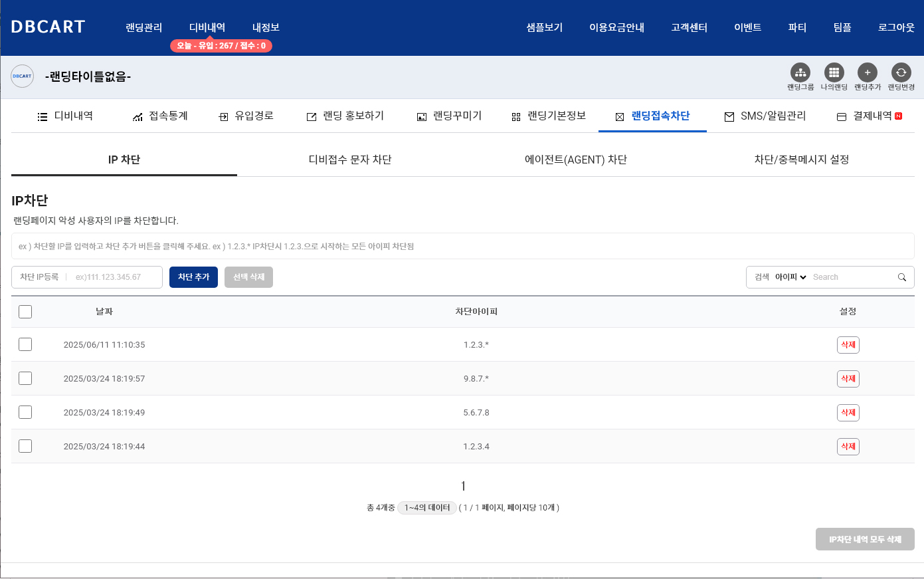Delete the blocked IP 1.2.3.4

(848, 447)
